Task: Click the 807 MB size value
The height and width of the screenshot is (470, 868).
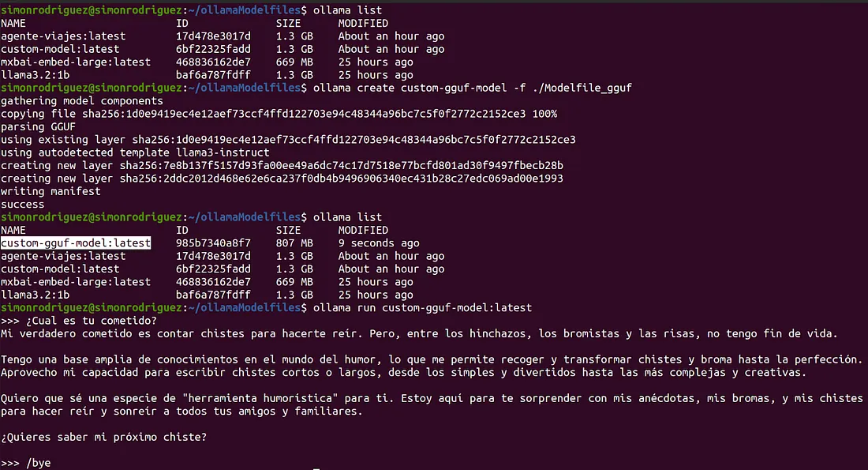Action: [294, 243]
